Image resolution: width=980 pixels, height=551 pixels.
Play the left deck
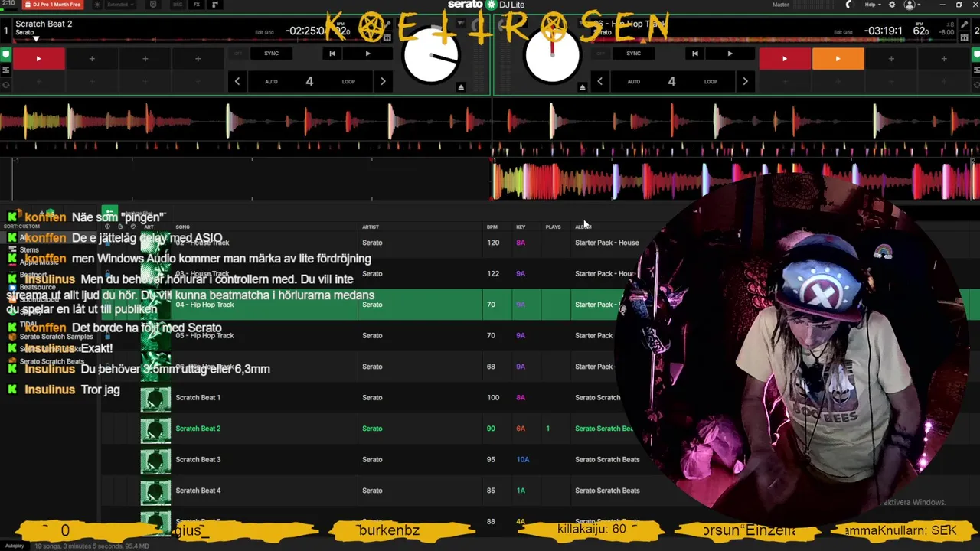[367, 54]
